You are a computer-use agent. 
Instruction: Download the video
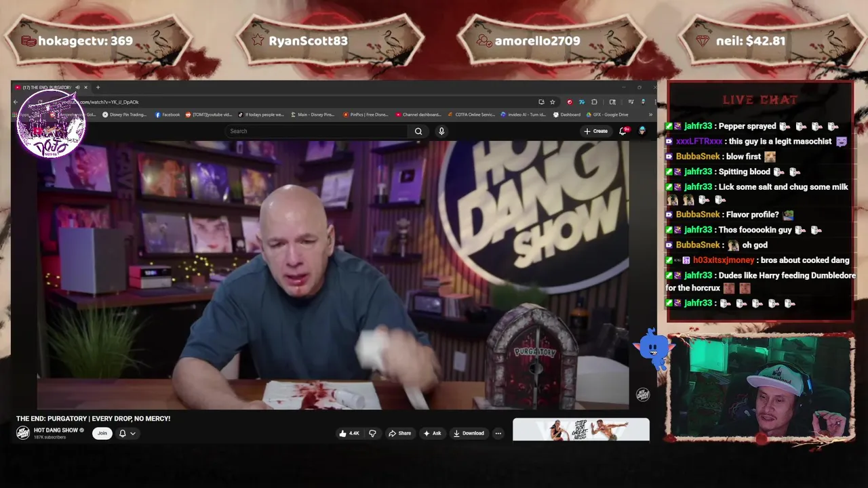click(469, 433)
